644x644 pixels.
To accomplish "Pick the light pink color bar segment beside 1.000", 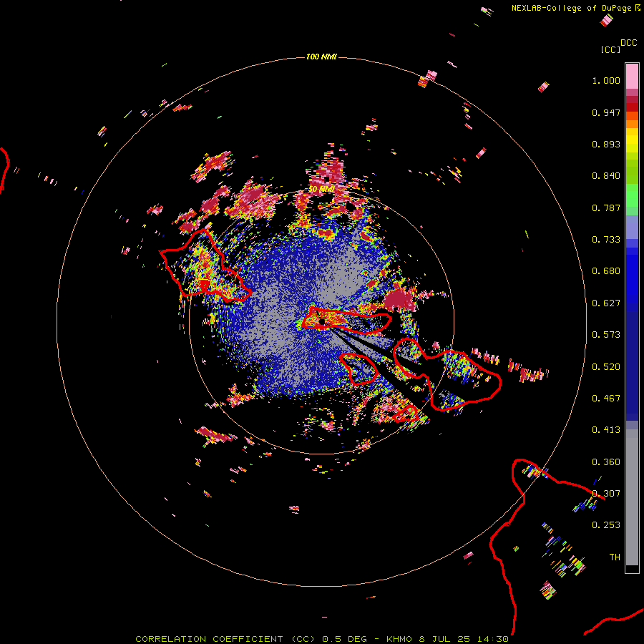I will coord(632,76).
